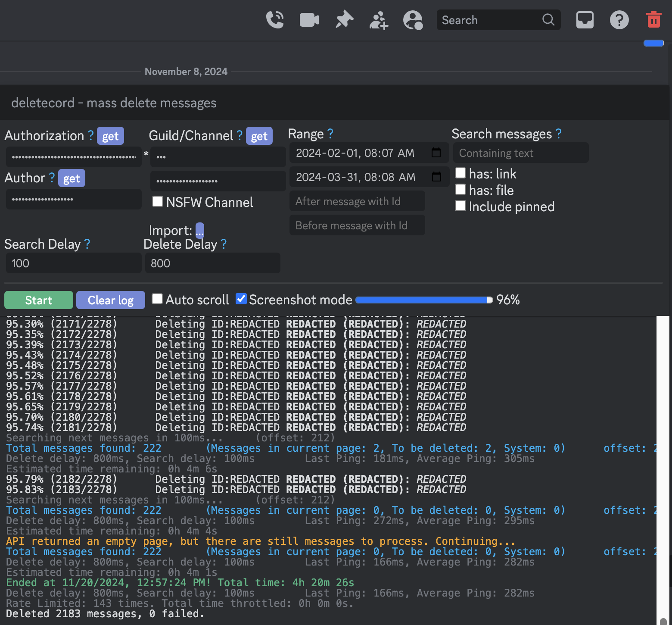Image resolution: width=672 pixels, height=625 pixels.
Task: Uncheck Screenshot mode
Action: (x=241, y=299)
